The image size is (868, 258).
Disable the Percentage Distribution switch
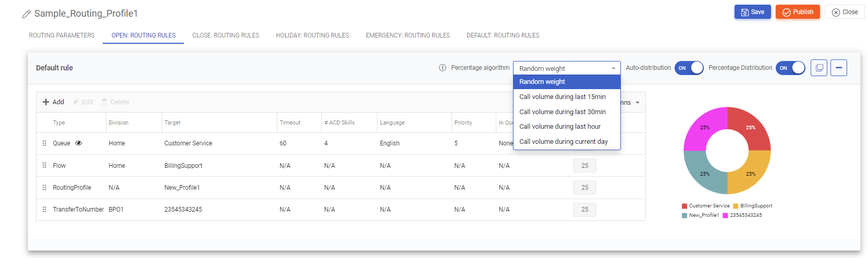[790, 68]
